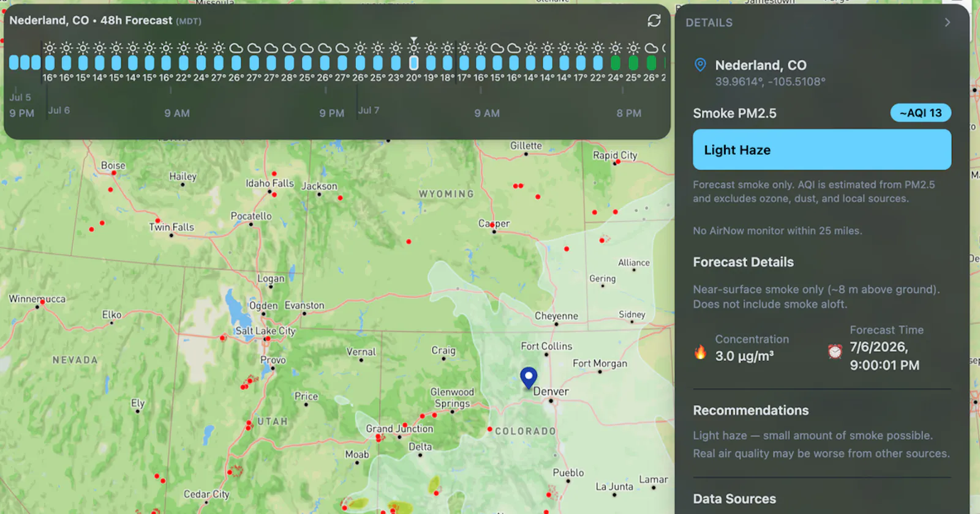Click the blue map pin near Denver

529,378
